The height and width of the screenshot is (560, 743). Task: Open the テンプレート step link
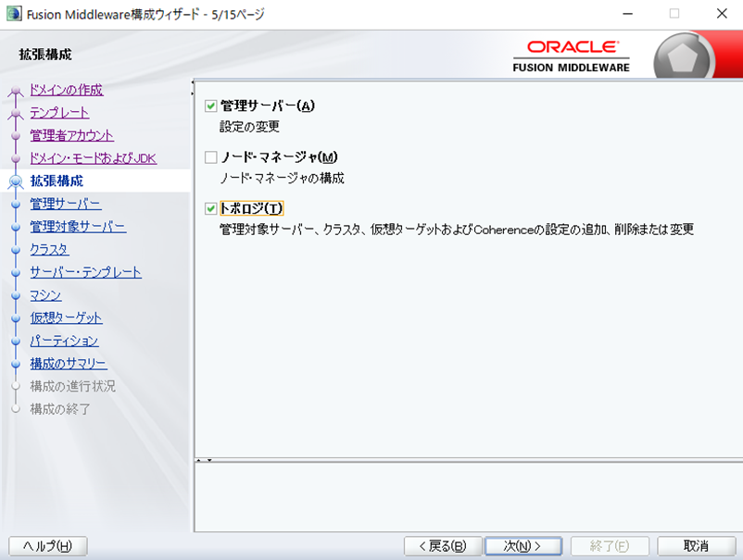coord(59,113)
